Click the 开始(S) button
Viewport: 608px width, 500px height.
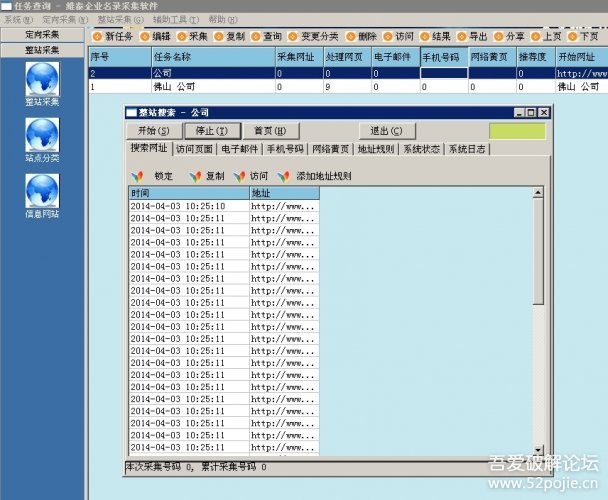(154, 131)
